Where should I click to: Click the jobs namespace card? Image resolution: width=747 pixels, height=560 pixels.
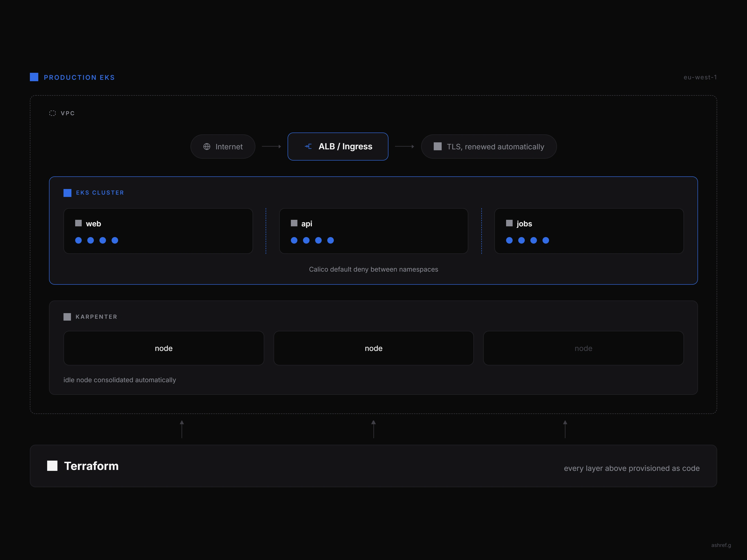click(589, 231)
